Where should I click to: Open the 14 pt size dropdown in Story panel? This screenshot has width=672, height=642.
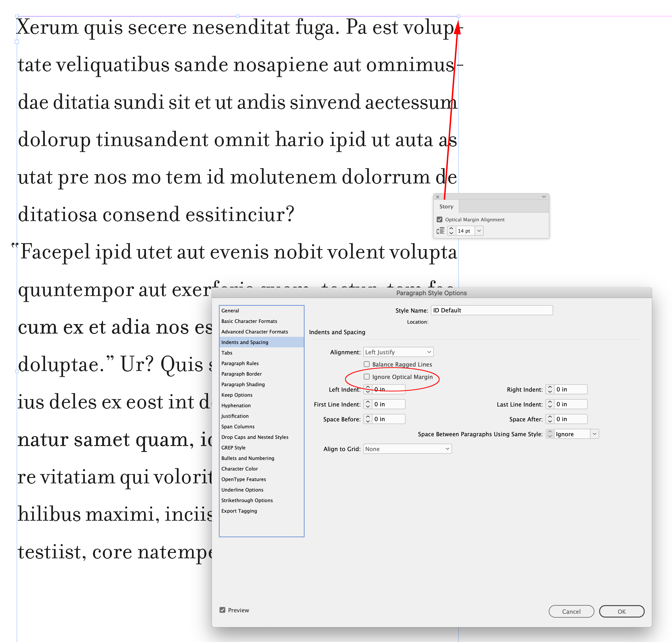tap(479, 231)
